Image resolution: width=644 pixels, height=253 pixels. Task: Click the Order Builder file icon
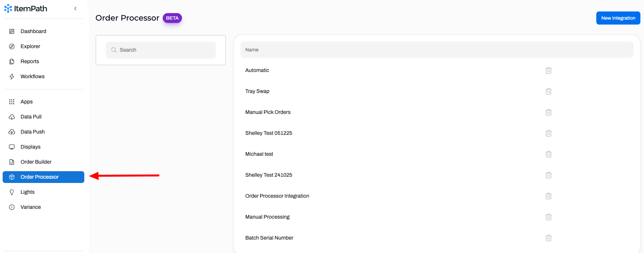12,162
